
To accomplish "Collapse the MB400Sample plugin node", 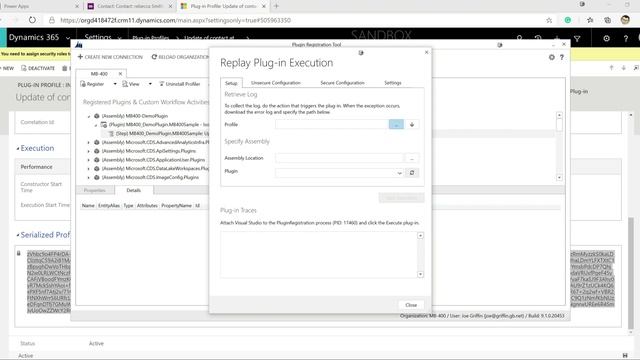I will pyautogui.click(x=96, y=125).
